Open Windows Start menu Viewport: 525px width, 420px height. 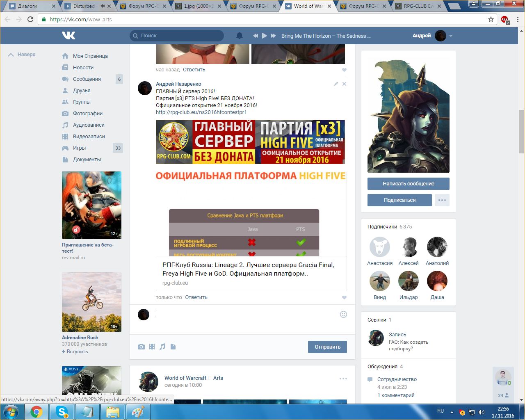point(11,411)
